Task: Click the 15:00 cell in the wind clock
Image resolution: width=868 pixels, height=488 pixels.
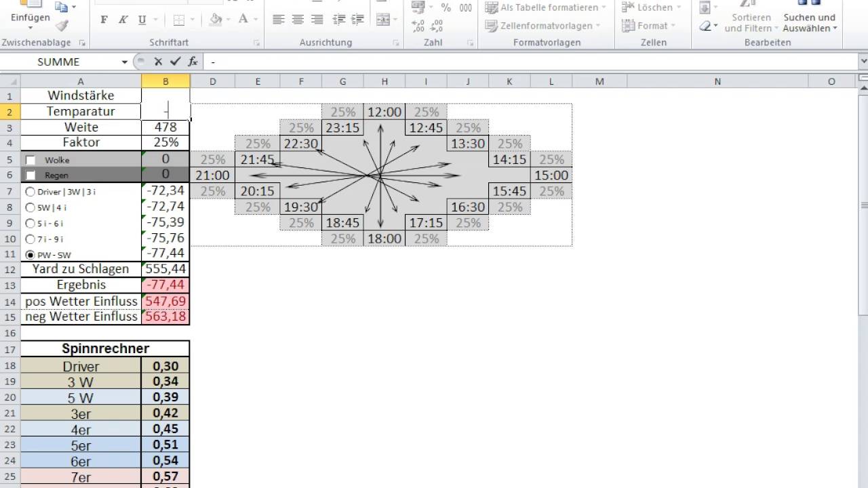Action: 551,176
